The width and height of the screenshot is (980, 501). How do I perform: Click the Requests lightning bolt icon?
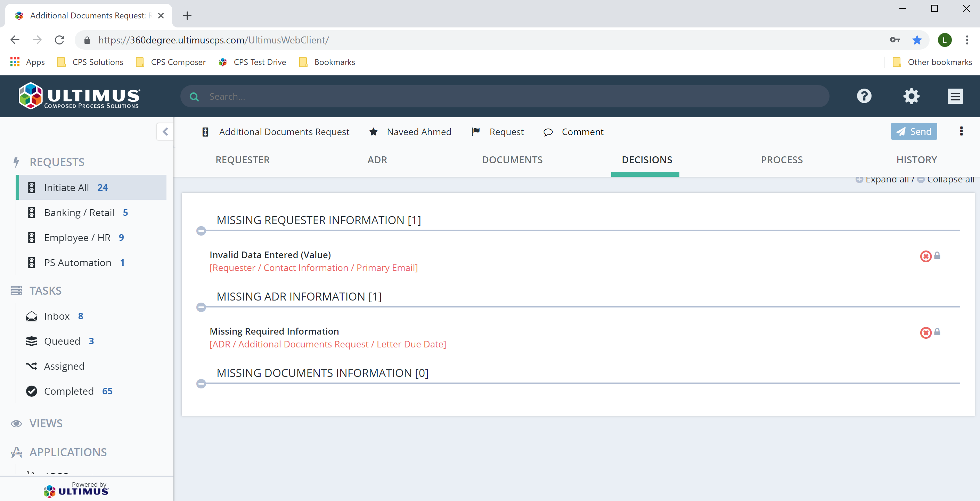pyautogui.click(x=16, y=162)
